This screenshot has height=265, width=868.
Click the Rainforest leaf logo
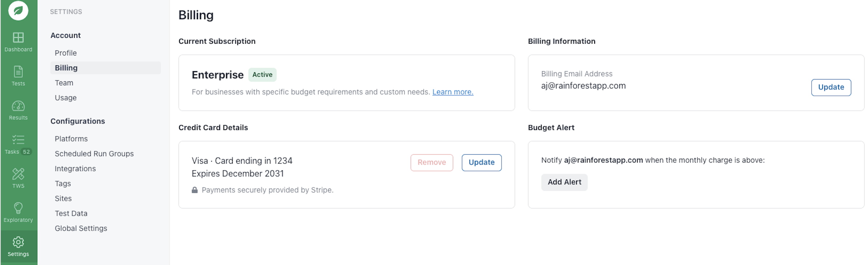click(18, 10)
